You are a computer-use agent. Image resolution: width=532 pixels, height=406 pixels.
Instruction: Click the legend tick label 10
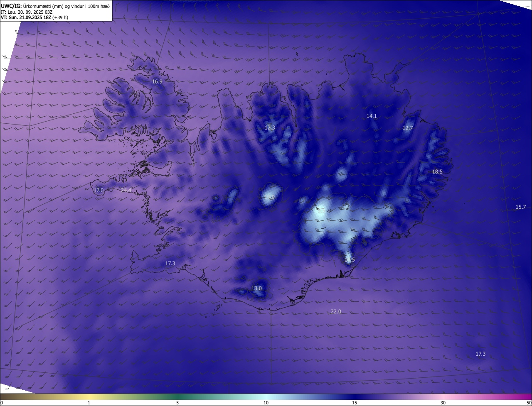coord(266,403)
